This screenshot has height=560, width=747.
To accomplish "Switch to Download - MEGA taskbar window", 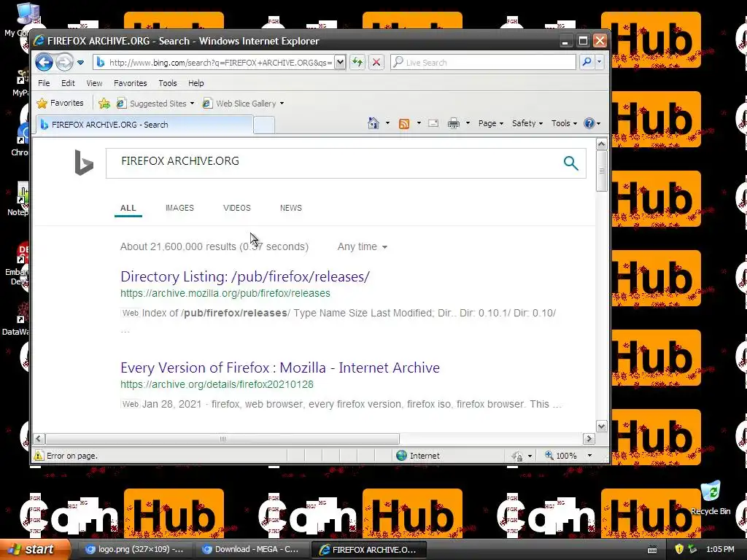I will 251,550.
